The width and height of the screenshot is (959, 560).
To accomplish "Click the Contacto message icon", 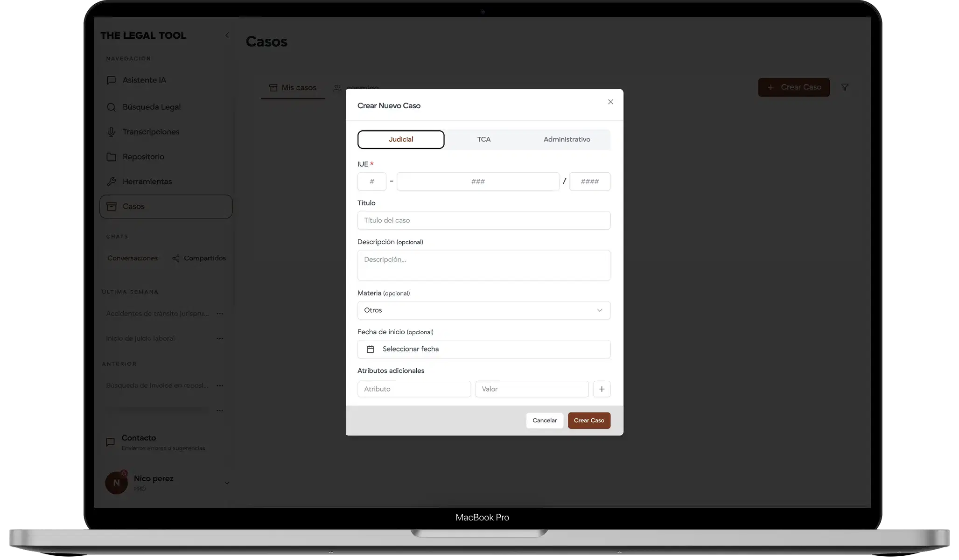I will 111,442.
